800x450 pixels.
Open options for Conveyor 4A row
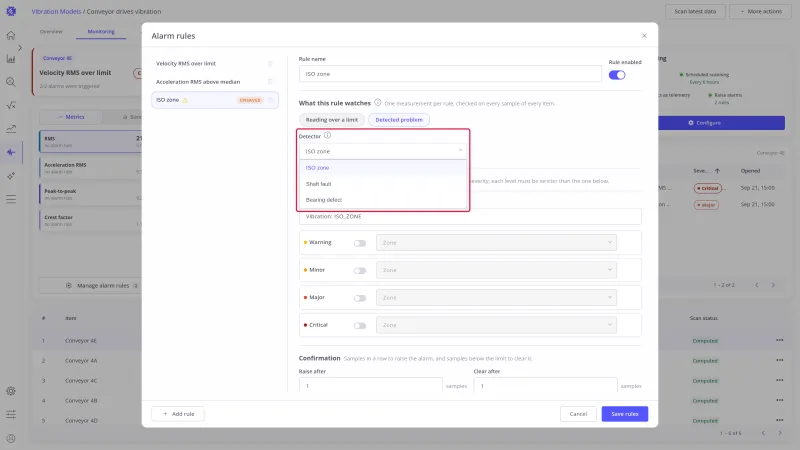point(779,360)
